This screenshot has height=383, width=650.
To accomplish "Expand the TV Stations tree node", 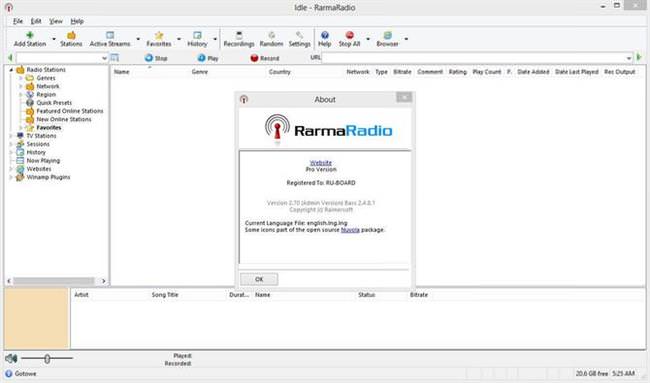I will (11, 136).
